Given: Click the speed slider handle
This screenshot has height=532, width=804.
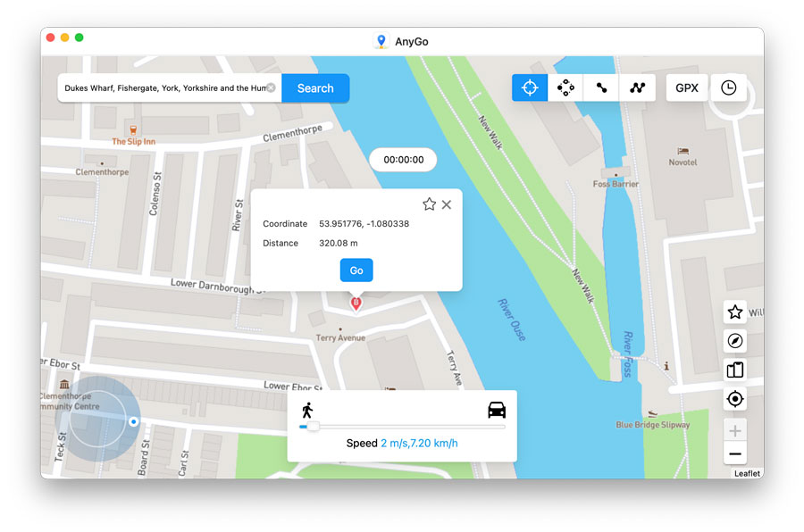Looking at the screenshot, I should (312, 427).
